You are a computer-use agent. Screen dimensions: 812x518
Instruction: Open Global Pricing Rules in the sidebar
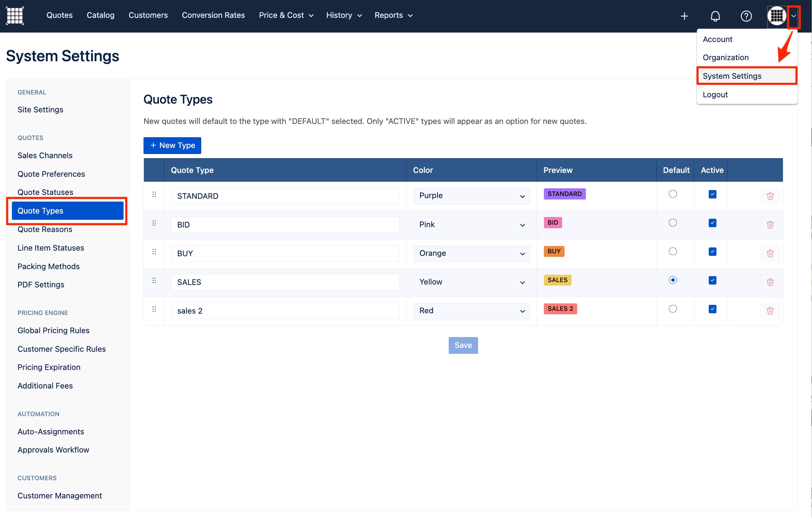[53, 330]
